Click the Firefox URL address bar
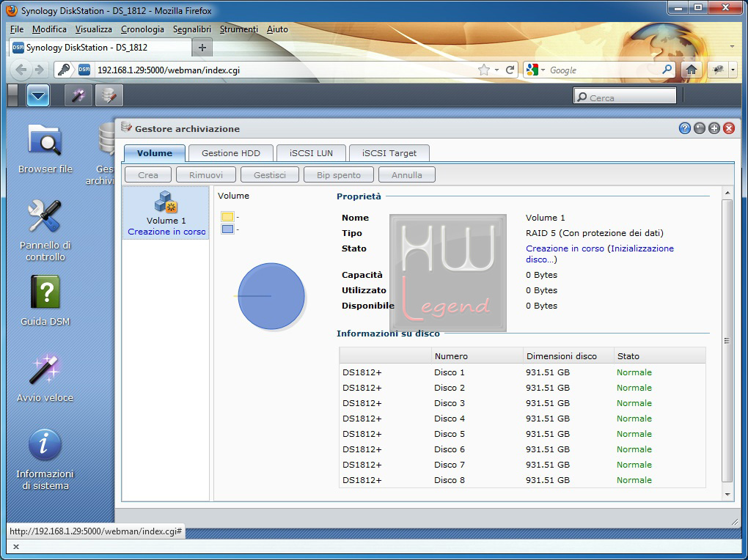 [285, 70]
